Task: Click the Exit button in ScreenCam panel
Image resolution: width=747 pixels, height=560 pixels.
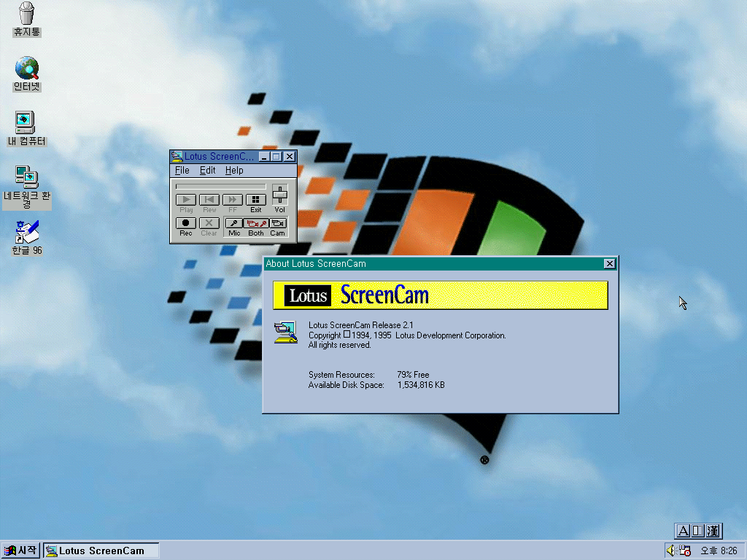Action: [256, 200]
